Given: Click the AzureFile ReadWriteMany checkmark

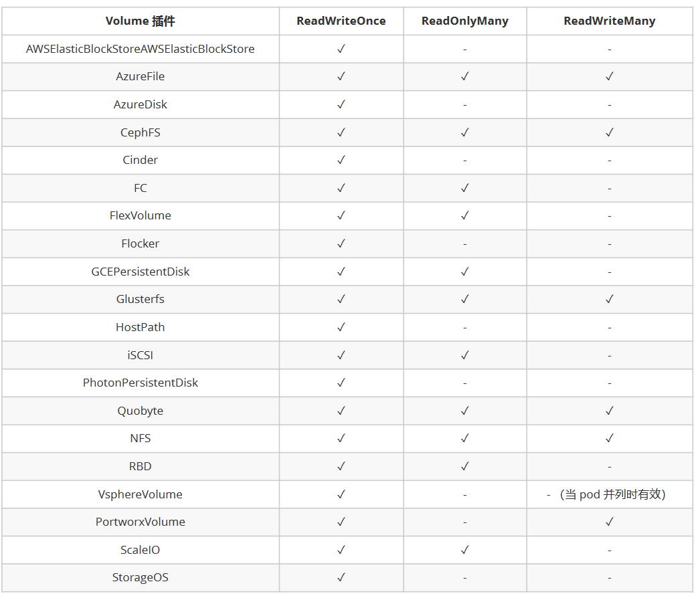Looking at the screenshot, I should point(610,77).
